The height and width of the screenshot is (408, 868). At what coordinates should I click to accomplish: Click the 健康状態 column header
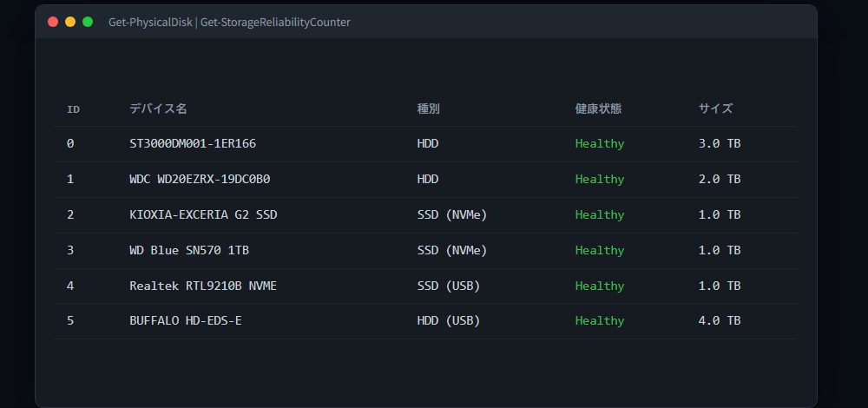point(598,109)
